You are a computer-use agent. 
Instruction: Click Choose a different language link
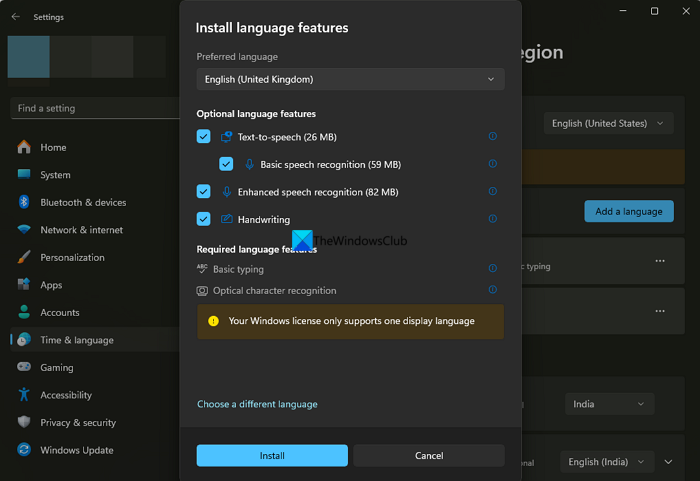[x=257, y=405]
